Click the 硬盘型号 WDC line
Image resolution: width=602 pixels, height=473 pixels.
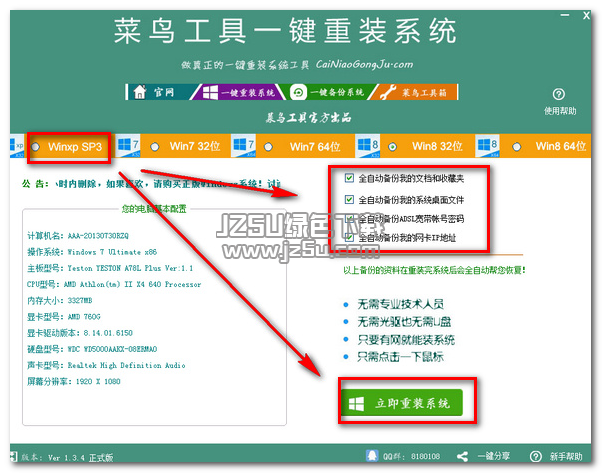click(92, 349)
